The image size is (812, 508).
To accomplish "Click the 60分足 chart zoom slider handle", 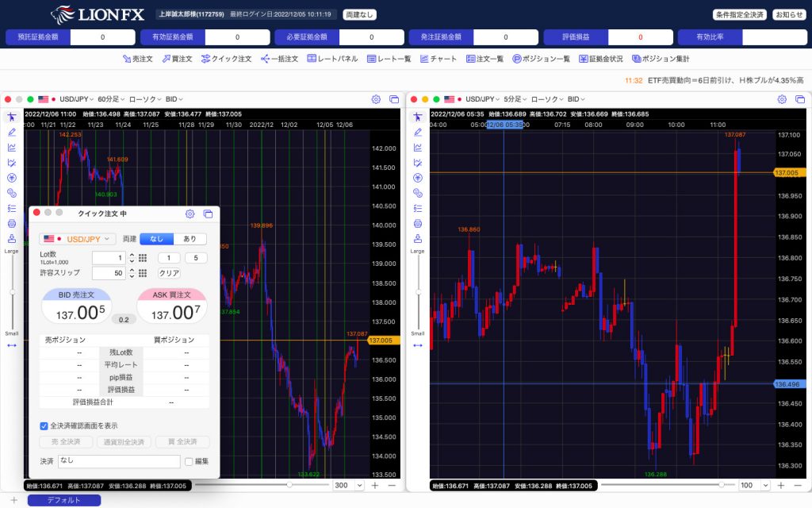I will pyautogui.click(x=289, y=485).
